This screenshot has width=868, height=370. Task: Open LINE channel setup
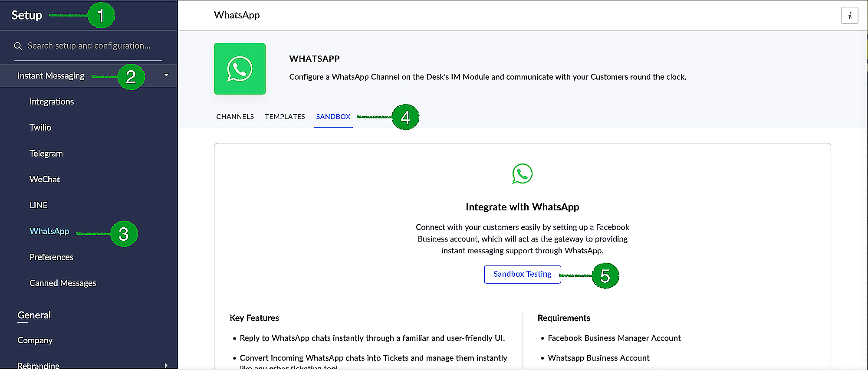pos(39,205)
